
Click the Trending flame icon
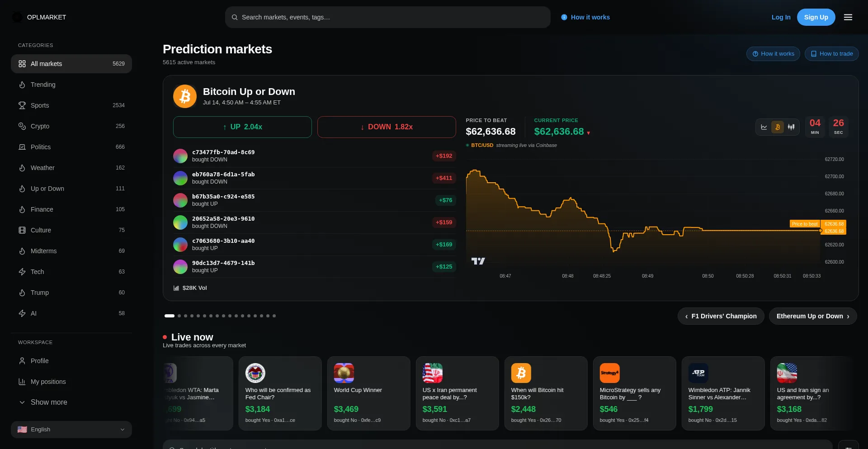pyautogui.click(x=22, y=85)
